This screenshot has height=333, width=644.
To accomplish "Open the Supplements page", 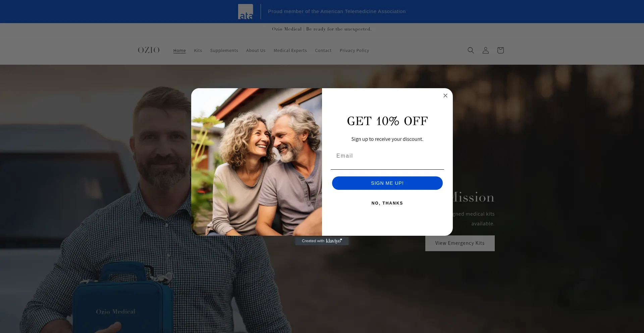I will (224, 51).
